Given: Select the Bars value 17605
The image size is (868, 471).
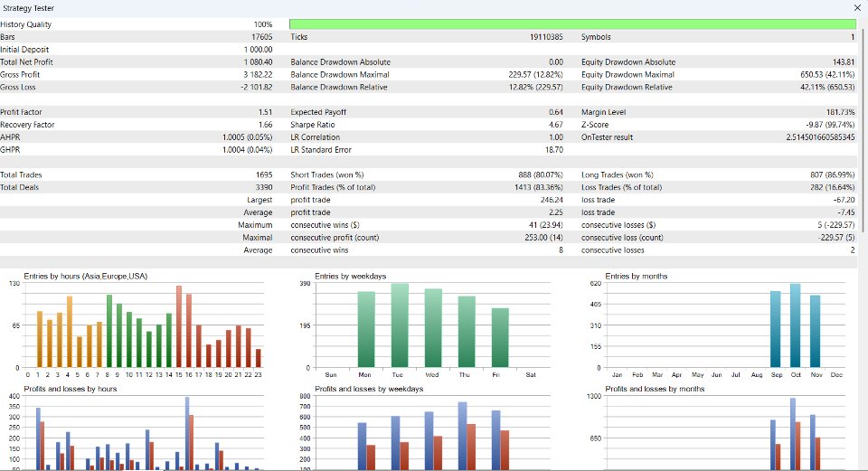Looking at the screenshot, I should pyautogui.click(x=262, y=37).
